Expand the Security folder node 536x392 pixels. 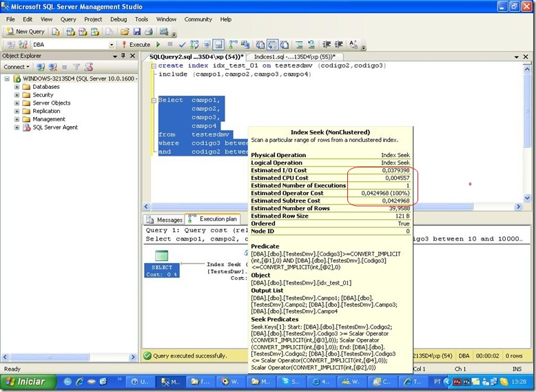(17, 95)
